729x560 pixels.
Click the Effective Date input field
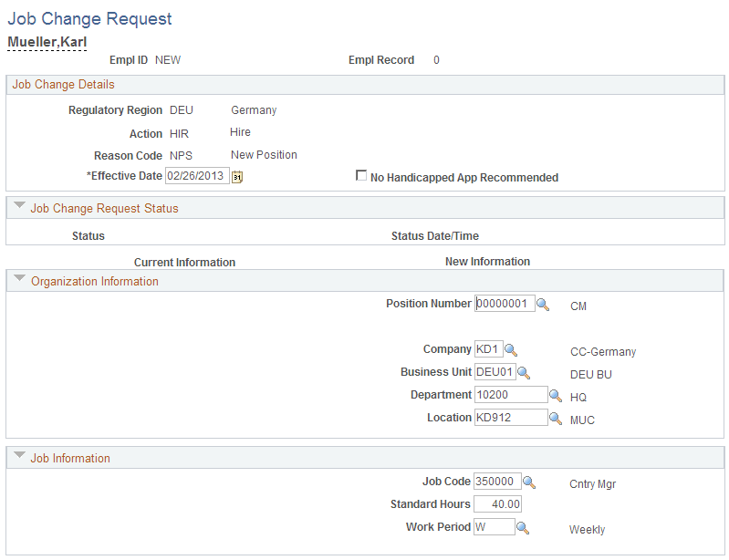pyautogui.click(x=196, y=177)
